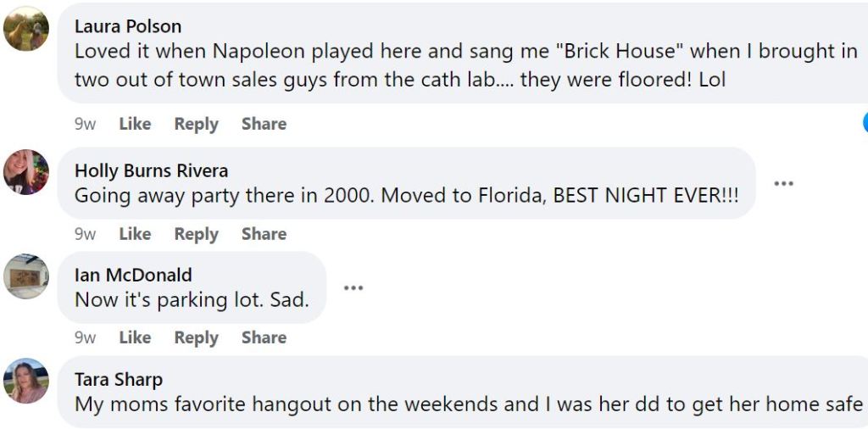Like Holly Burns Rivera's comment
This screenshot has height=429, width=868.
tap(135, 234)
